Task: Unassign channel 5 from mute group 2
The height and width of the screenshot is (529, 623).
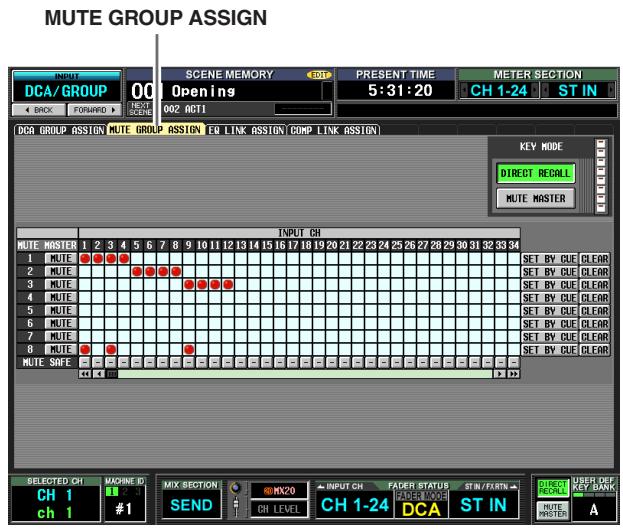Action: pyautogui.click(x=137, y=272)
